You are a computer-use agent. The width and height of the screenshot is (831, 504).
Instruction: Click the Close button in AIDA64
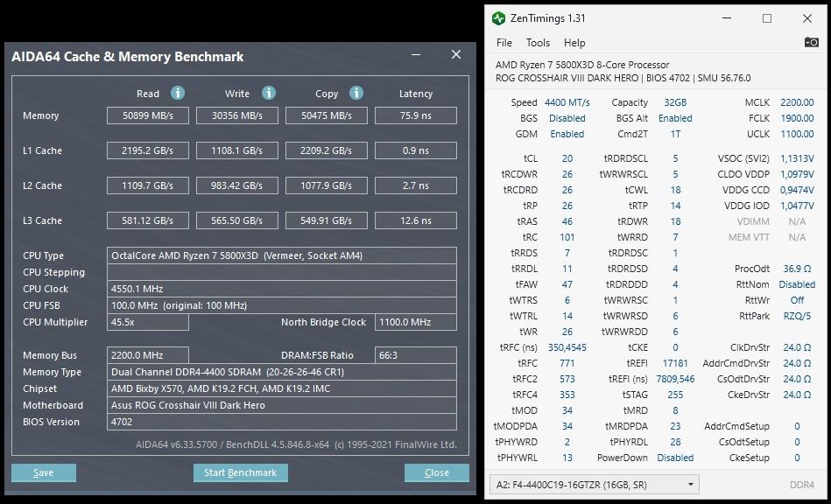tap(437, 472)
